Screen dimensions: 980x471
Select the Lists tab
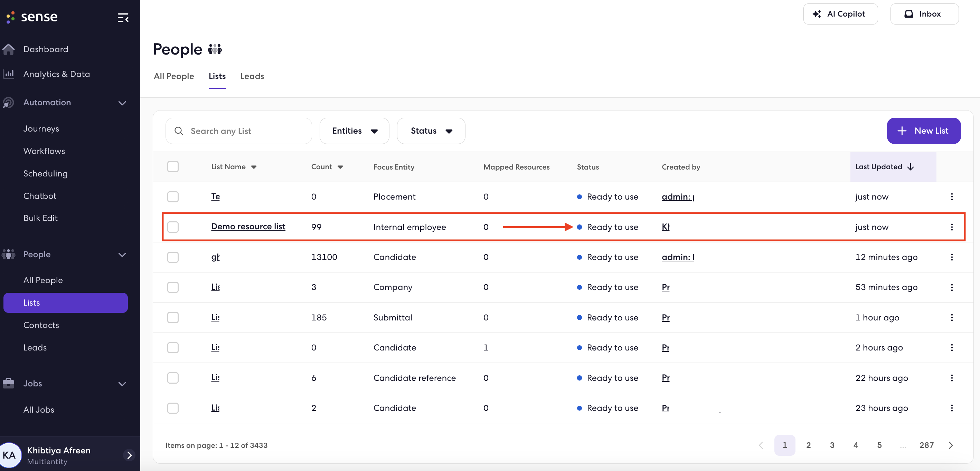[217, 76]
